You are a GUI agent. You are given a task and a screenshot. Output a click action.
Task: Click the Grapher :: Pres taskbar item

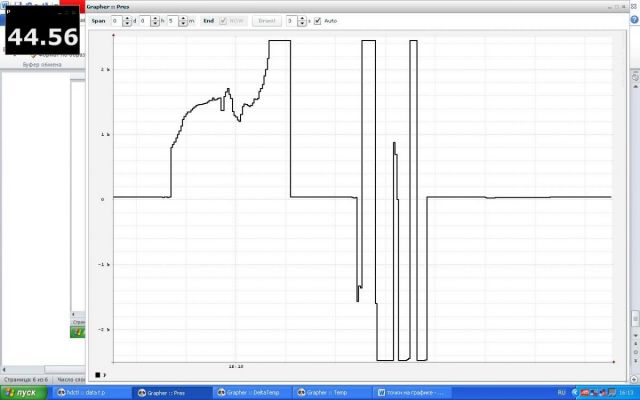[171, 393]
